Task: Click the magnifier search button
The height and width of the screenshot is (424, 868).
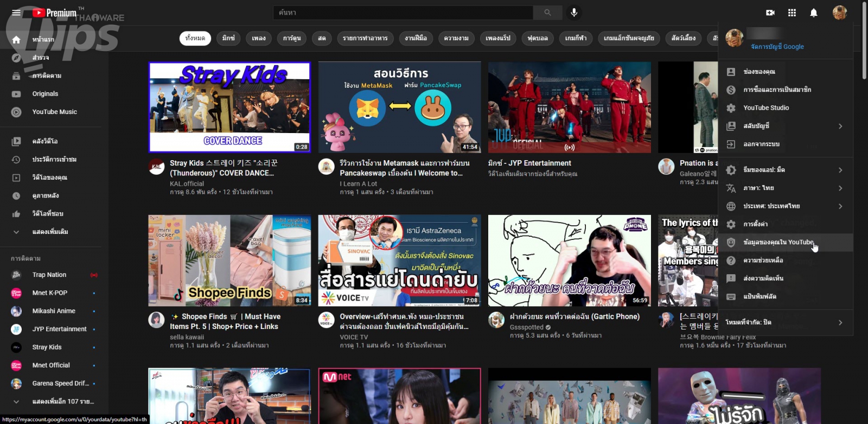Action: click(547, 12)
